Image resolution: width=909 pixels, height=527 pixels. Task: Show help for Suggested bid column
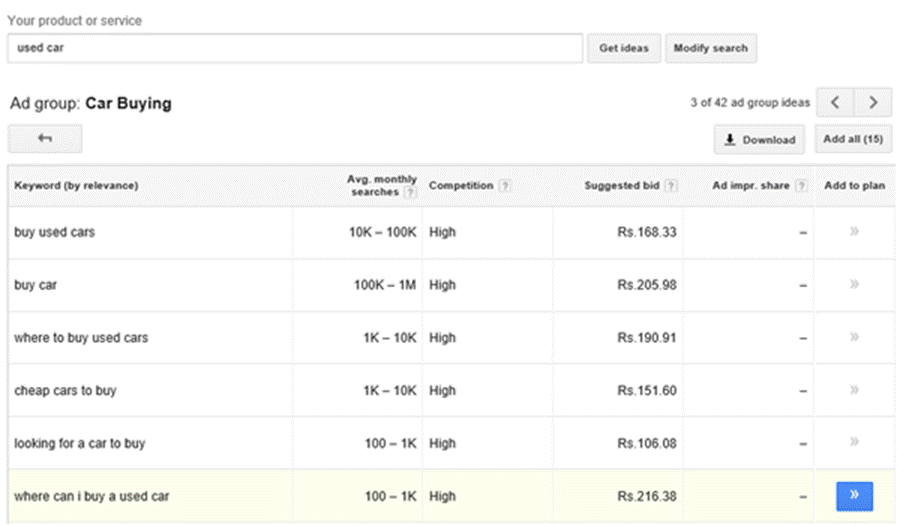(x=671, y=186)
